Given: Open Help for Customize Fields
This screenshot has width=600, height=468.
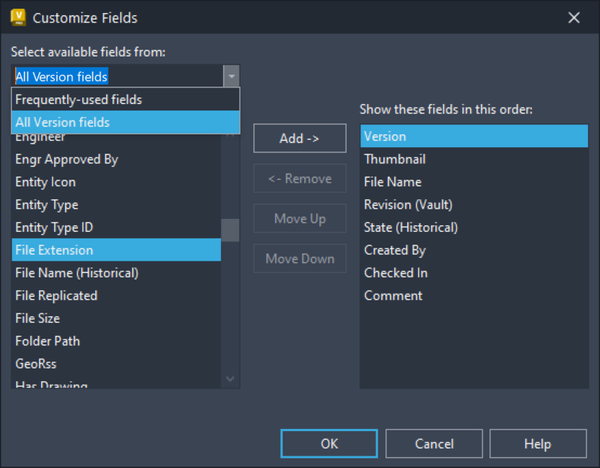Looking at the screenshot, I should tap(537, 443).
